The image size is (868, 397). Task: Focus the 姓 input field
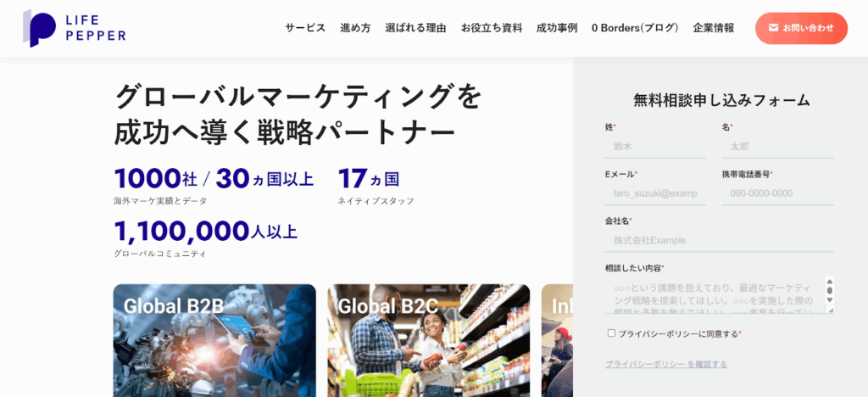tap(655, 146)
